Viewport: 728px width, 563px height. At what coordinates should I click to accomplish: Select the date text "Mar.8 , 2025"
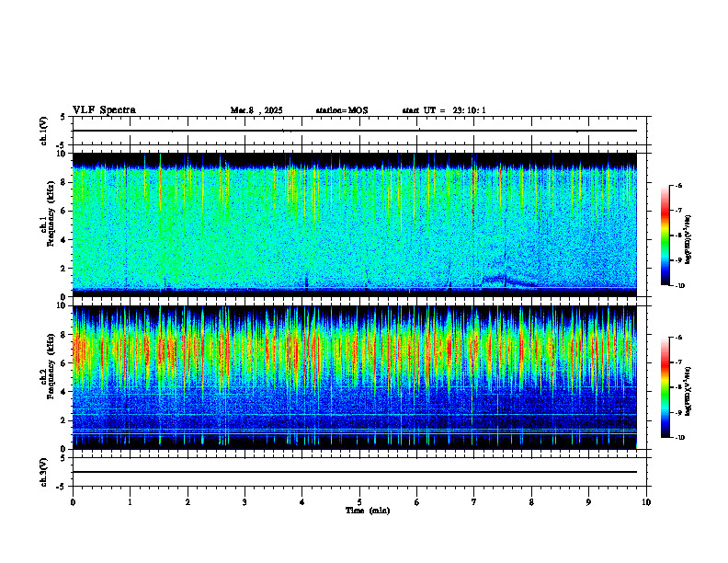[x=256, y=110]
